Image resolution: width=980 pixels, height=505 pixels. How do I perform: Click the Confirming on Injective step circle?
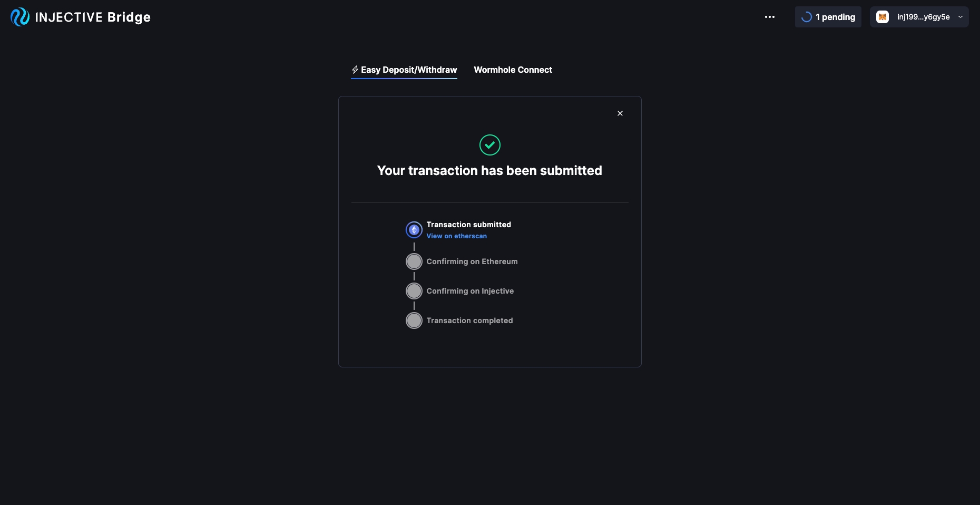[x=414, y=291]
